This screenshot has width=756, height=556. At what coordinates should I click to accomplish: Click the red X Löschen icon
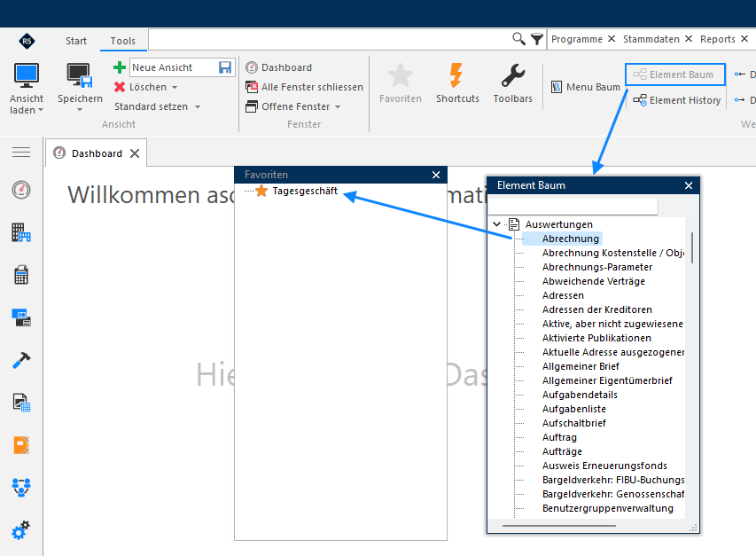tap(120, 87)
